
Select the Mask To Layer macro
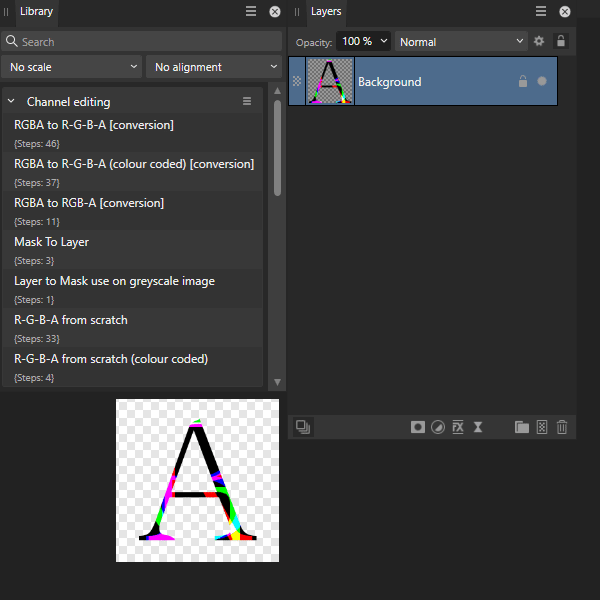click(x=132, y=249)
